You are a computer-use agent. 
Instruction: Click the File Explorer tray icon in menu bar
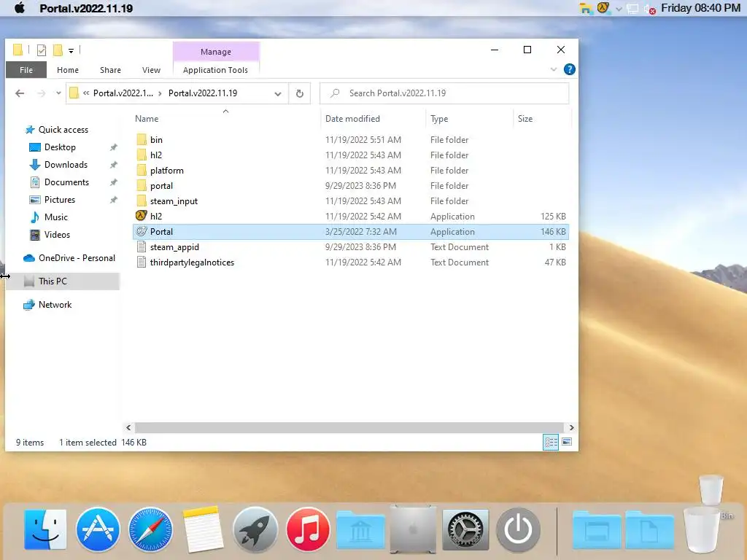pos(586,8)
